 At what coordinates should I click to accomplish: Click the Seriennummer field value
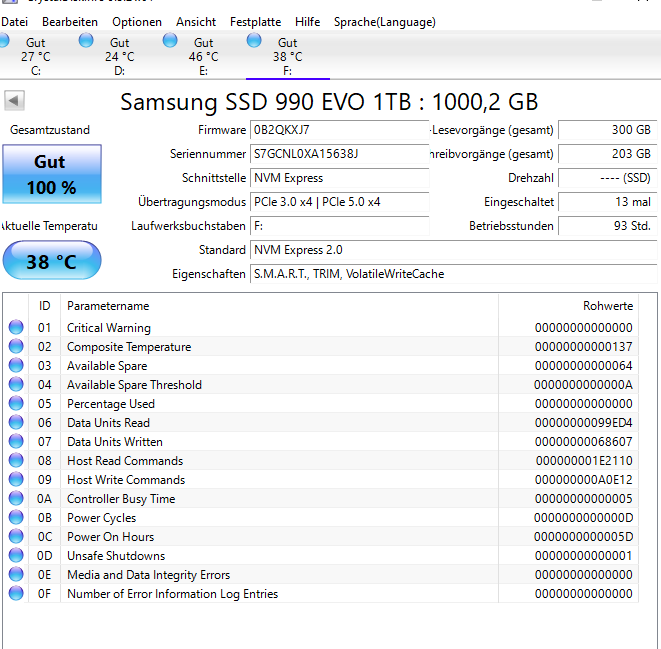coord(340,154)
